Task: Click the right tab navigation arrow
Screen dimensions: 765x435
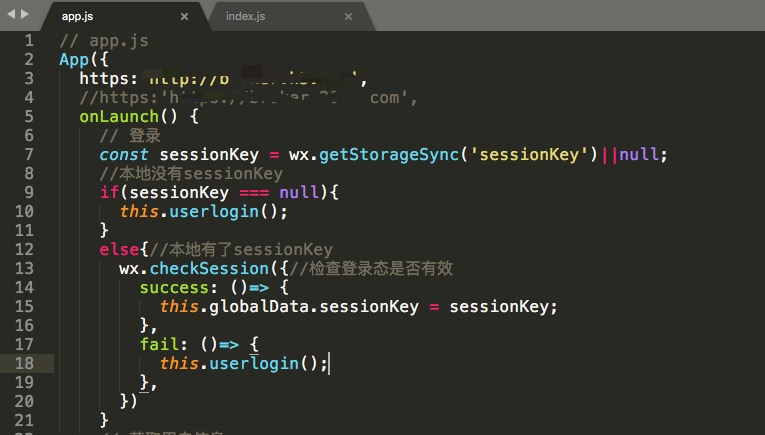Action: (24, 14)
